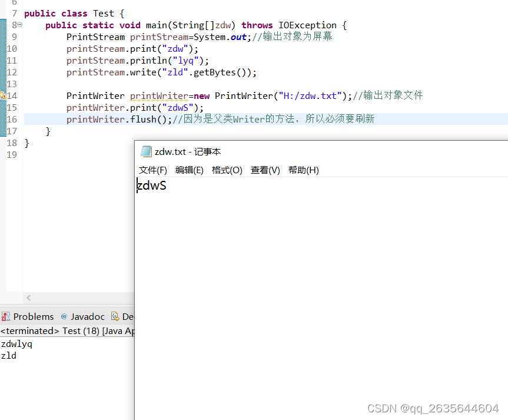Click the left arrow of the editor scrollbar
The image size is (508, 420).
coord(28,298)
